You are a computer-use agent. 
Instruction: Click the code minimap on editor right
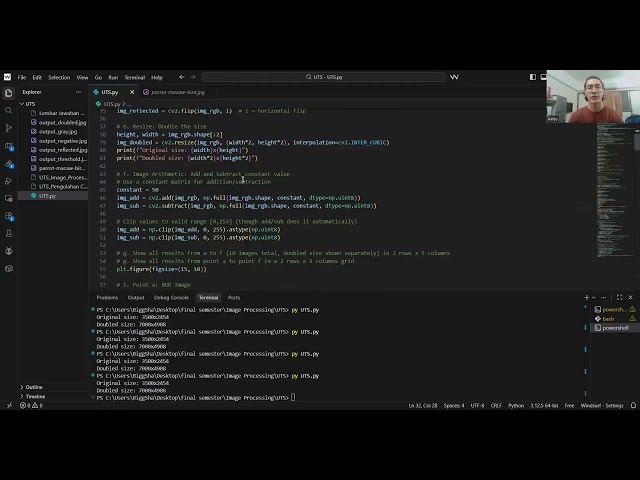(x=614, y=190)
